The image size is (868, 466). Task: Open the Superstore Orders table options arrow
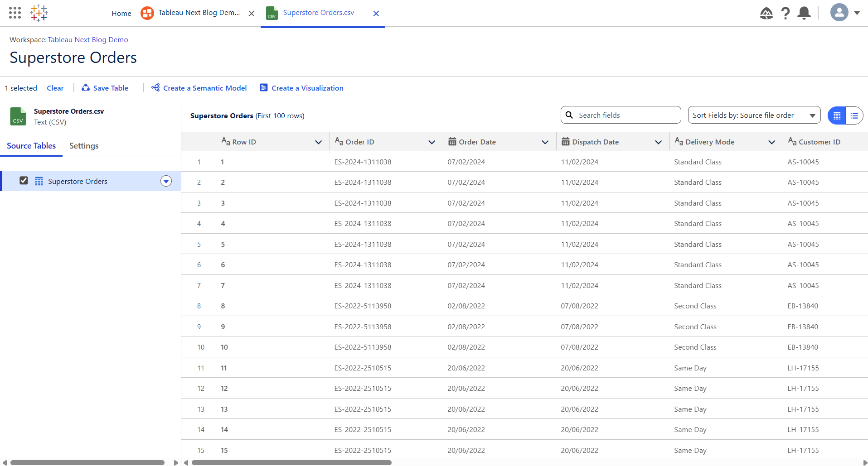tap(166, 181)
